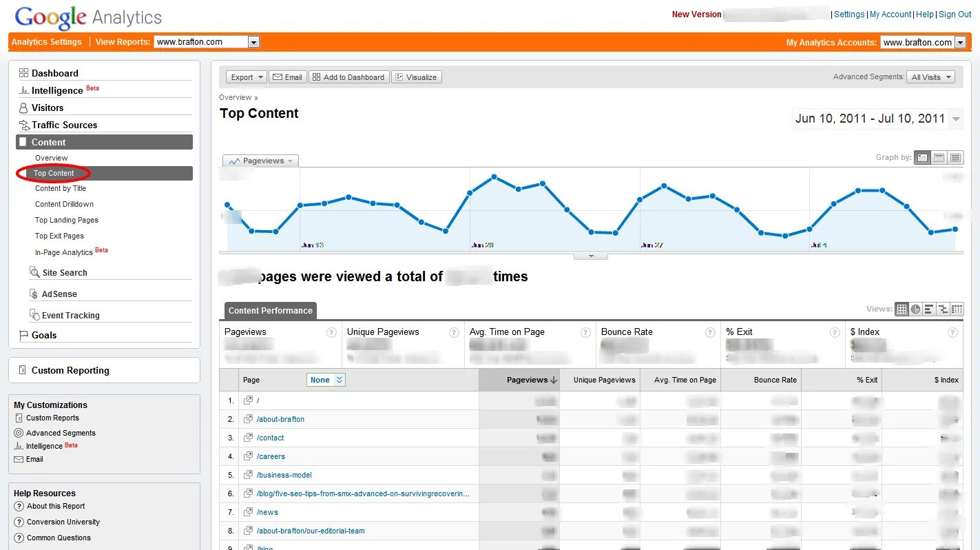Select graph by day icon
Viewport: 980px width, 550px height.
click(922, 158)
